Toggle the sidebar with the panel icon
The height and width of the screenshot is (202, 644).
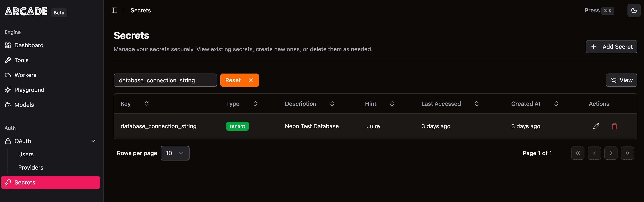tap(114, 10)
